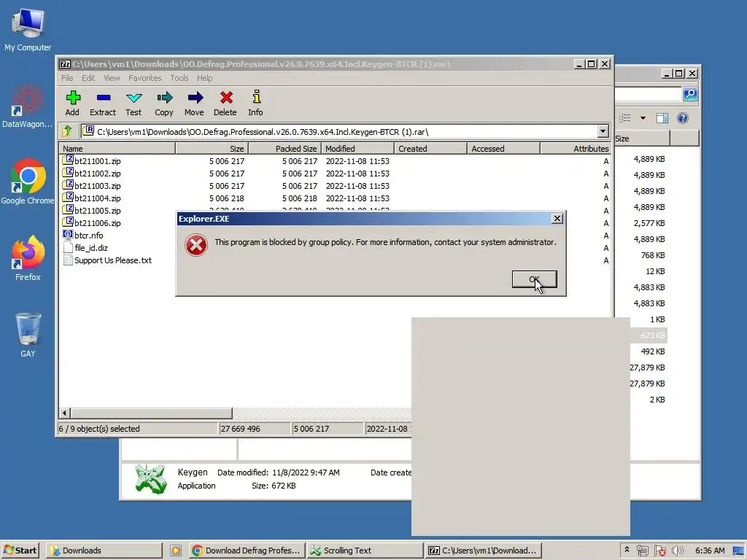Open the DataWagon desktop shortcut

coord(28,106)
